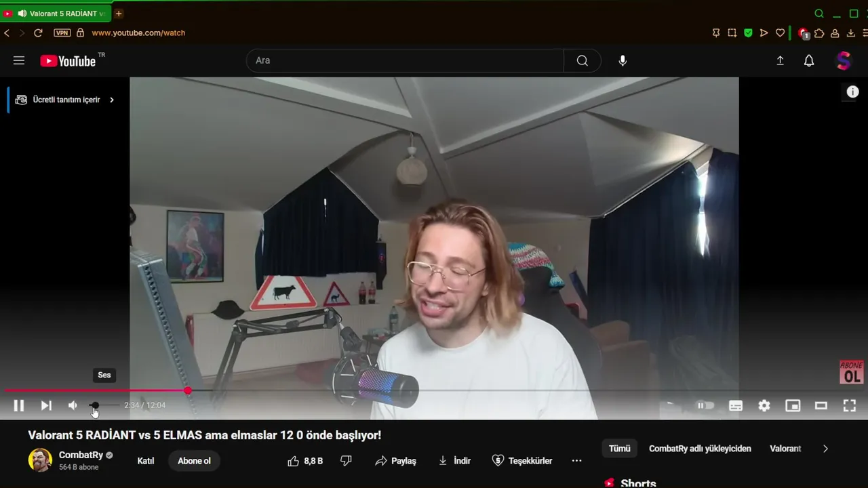Click the Shorts section heading
Viewport: 868px width, 488px height.
point(638,483)
